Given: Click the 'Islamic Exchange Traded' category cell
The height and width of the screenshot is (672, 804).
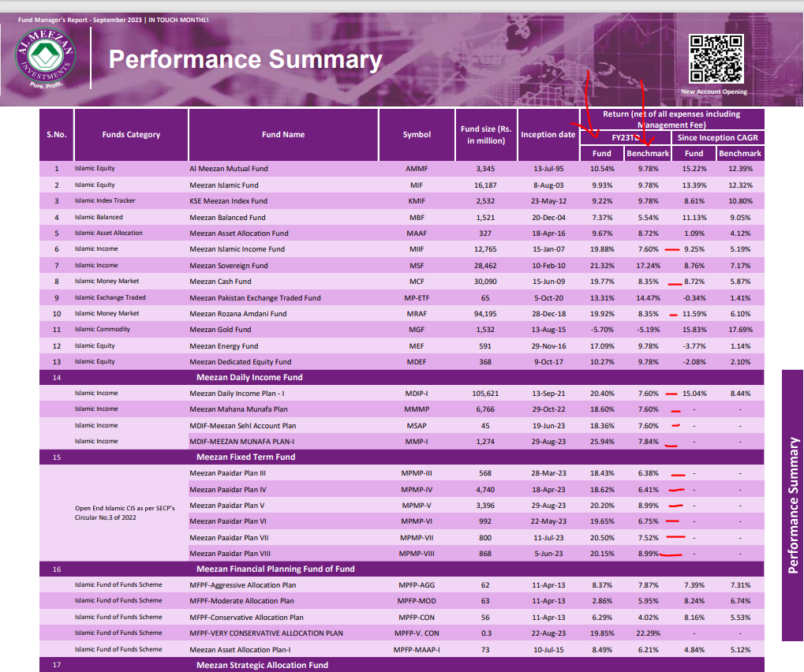Looking at the screenshot, I should click(x=110, y=297).
